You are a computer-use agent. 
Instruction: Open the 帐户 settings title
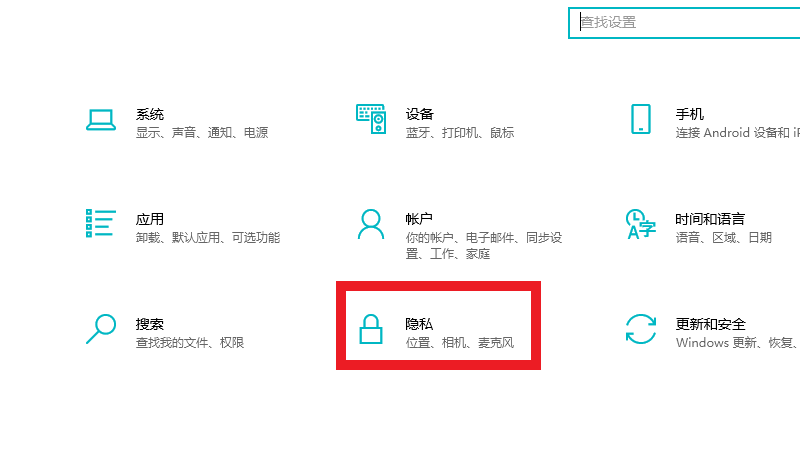tap(420, 219)
